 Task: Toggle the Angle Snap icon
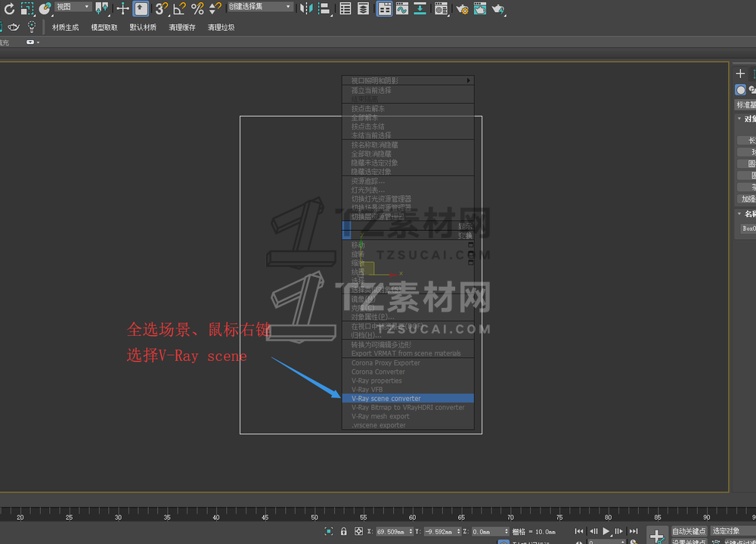click(179, 8)
